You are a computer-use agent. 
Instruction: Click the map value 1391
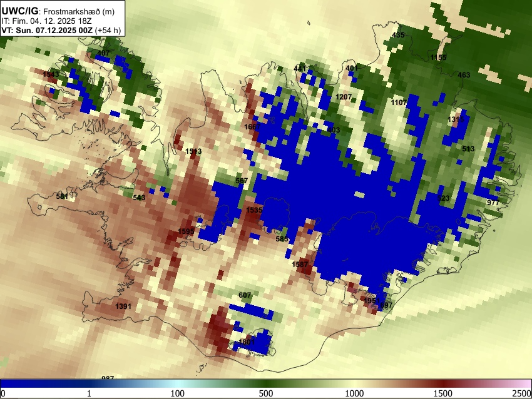tap(123, 306)
